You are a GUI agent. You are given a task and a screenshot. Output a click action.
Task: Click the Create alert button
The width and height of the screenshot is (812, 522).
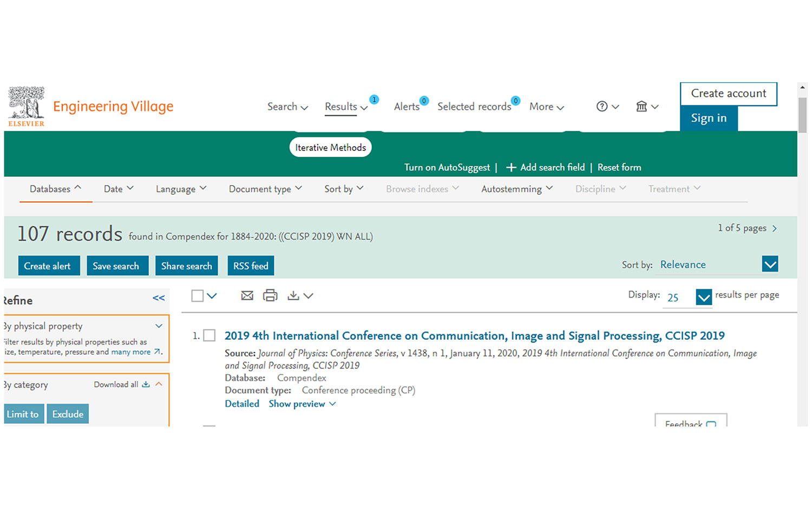(48, 266)
